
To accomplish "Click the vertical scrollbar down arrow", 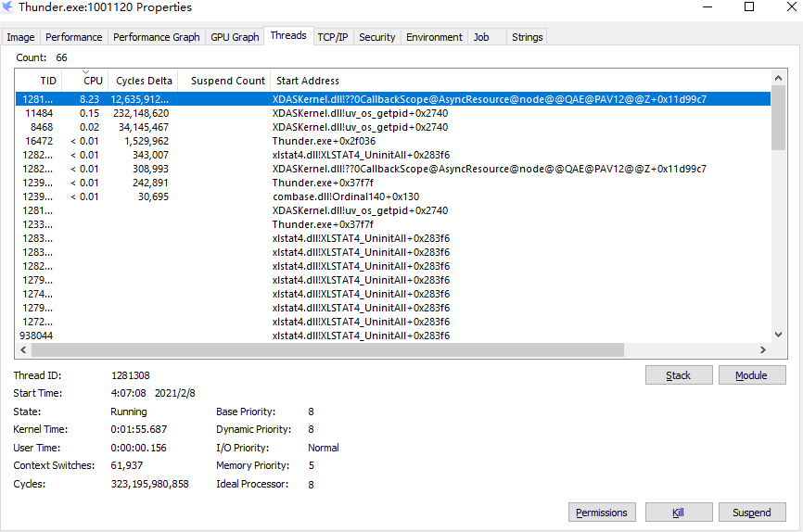I will point(778,335).
